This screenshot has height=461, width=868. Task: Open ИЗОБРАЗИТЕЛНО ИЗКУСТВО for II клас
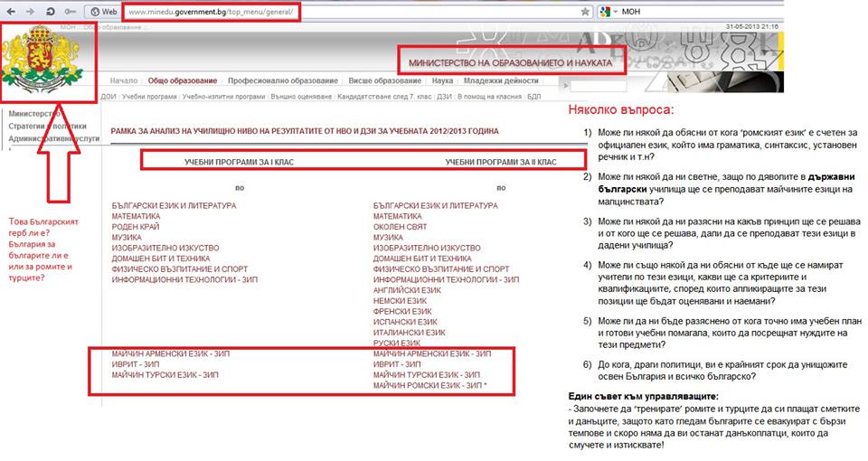pyautogui.click(x=427, y=248)
